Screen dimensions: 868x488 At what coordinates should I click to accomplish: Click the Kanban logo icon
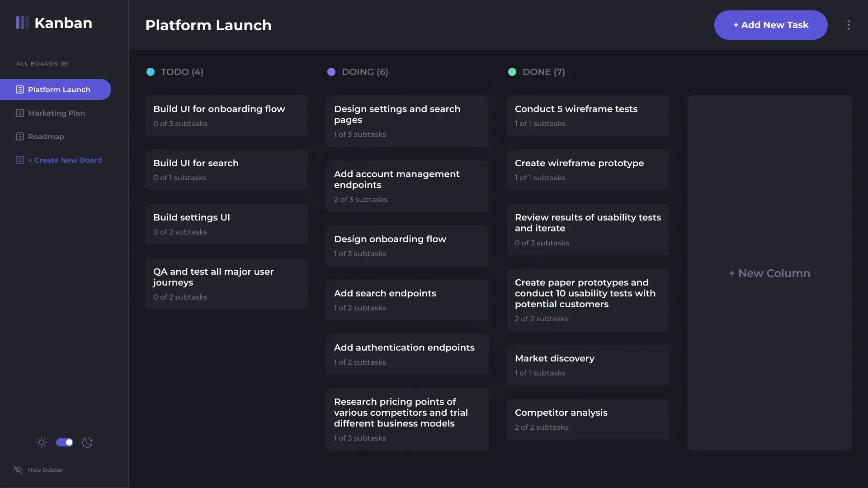22,23
